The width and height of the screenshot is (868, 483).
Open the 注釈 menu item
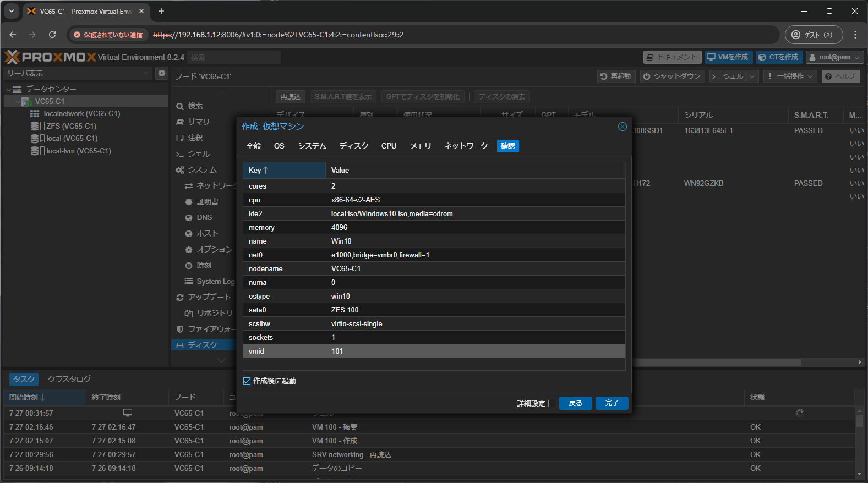(195, 138)
